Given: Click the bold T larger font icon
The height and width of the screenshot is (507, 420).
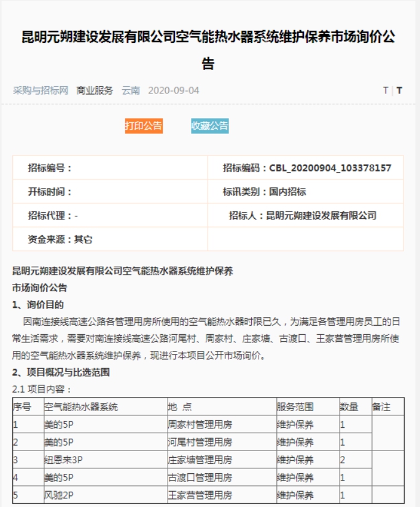Looking at the screenshot, I should click(x=399, y=90).
